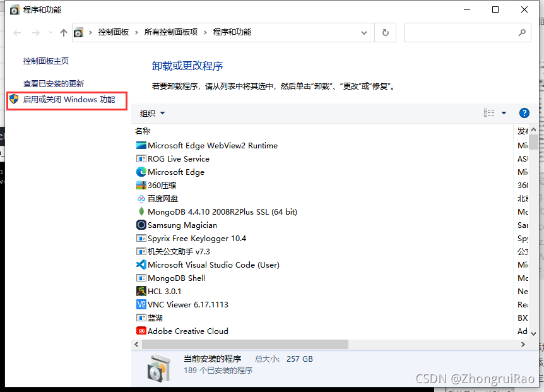Click 控制面板 in the breadcrumb path
The image size is (544, 392).
tap(114, 32)
